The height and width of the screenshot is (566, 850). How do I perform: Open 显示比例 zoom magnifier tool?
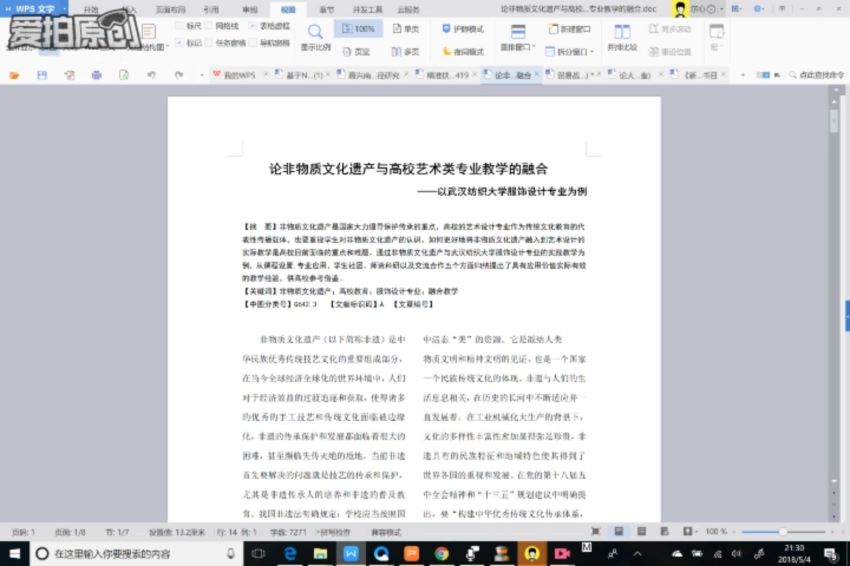pos(315,37)
